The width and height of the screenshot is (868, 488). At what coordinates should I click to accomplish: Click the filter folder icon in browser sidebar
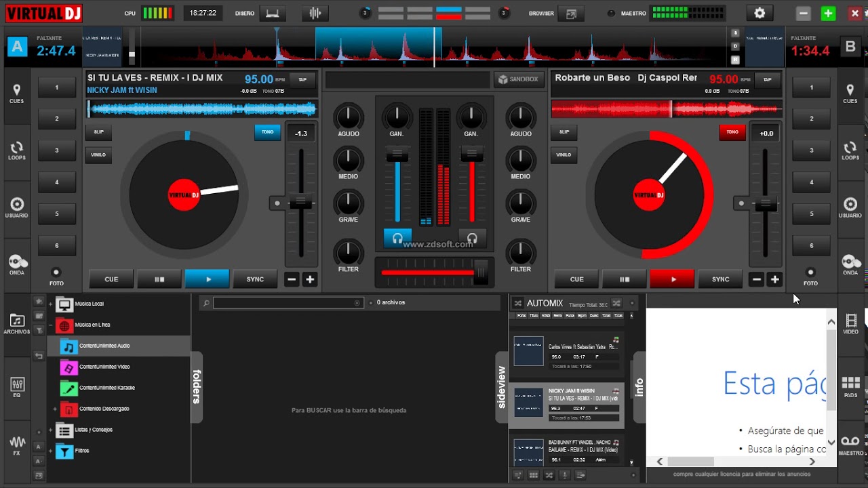point(39,330)
